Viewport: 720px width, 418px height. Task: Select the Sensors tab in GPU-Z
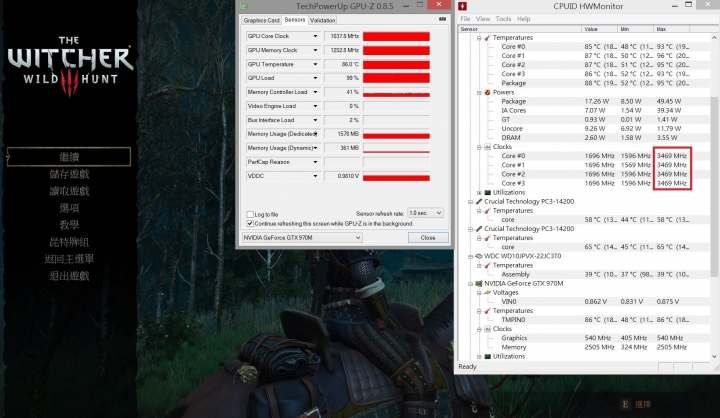click(x=295, y=20)
